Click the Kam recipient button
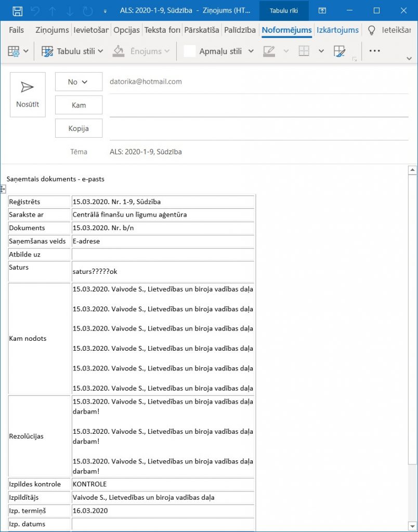 [79, 105]
